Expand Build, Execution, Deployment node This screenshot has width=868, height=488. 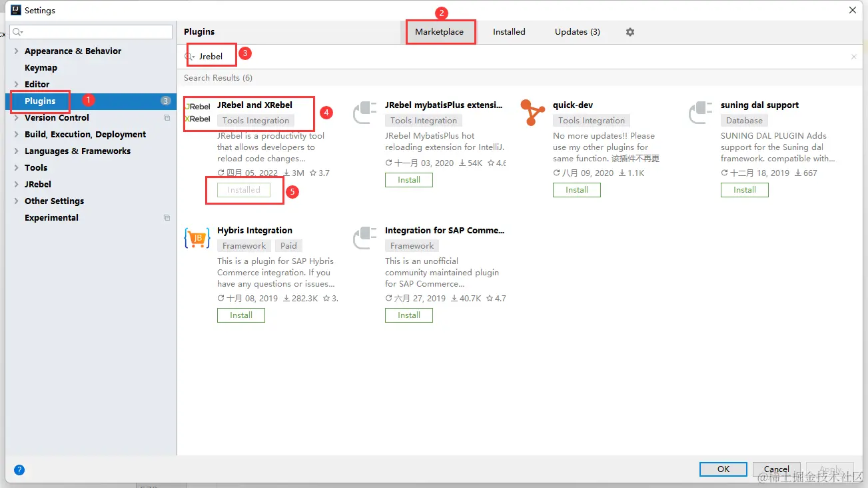point(16,135)
